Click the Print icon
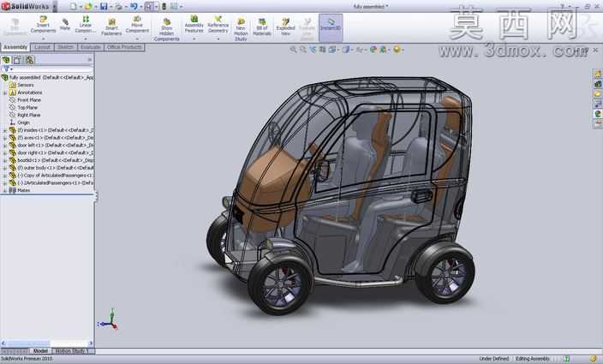The image size is (603, 364). (x=119, y=6)
